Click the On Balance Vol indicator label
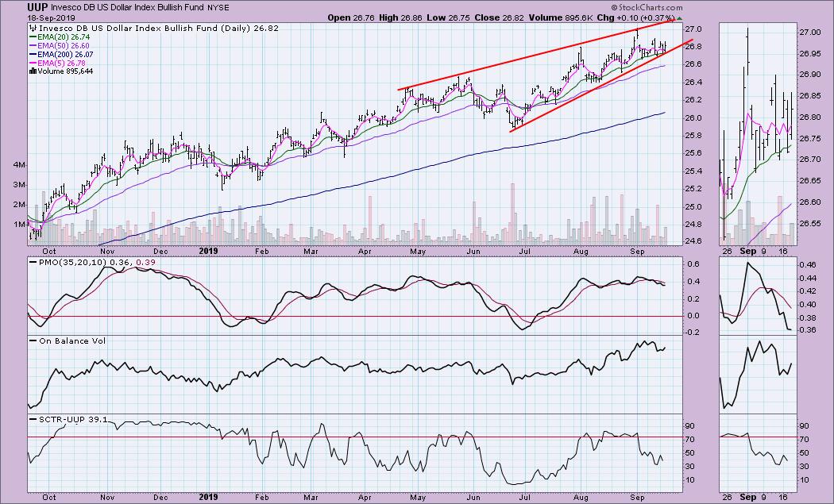 click(72, 340)
